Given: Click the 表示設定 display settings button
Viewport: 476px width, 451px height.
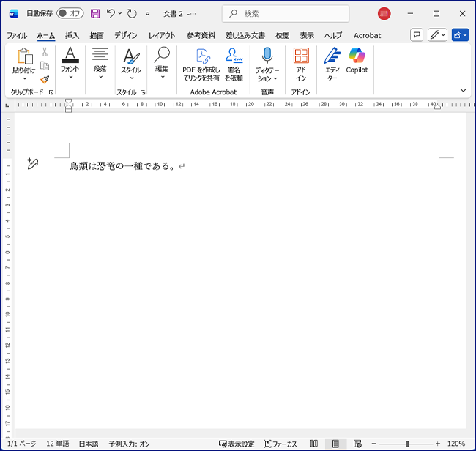Looking at the screenshot, I should coord(237,444).
